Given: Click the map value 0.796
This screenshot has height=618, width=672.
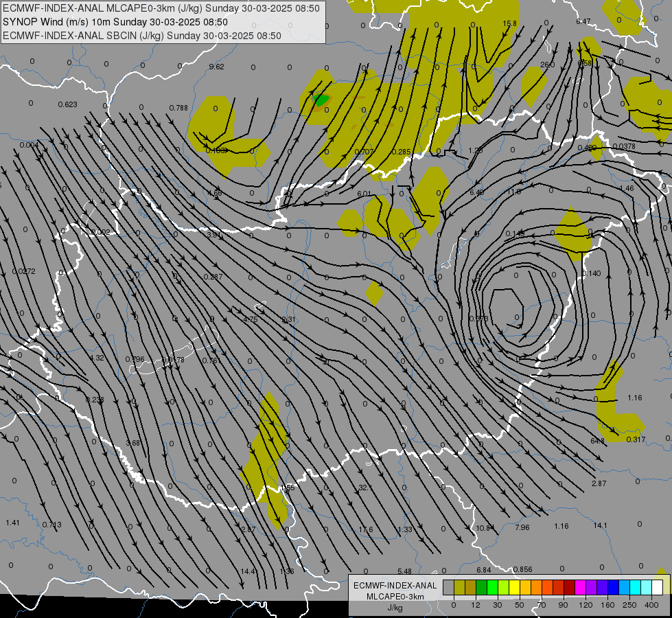Looking at the screenshot, I should tap(135, 359).
